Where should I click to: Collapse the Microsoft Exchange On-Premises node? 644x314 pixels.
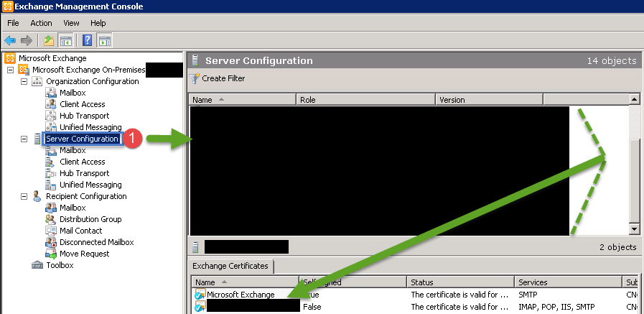(x=10, y=70)
